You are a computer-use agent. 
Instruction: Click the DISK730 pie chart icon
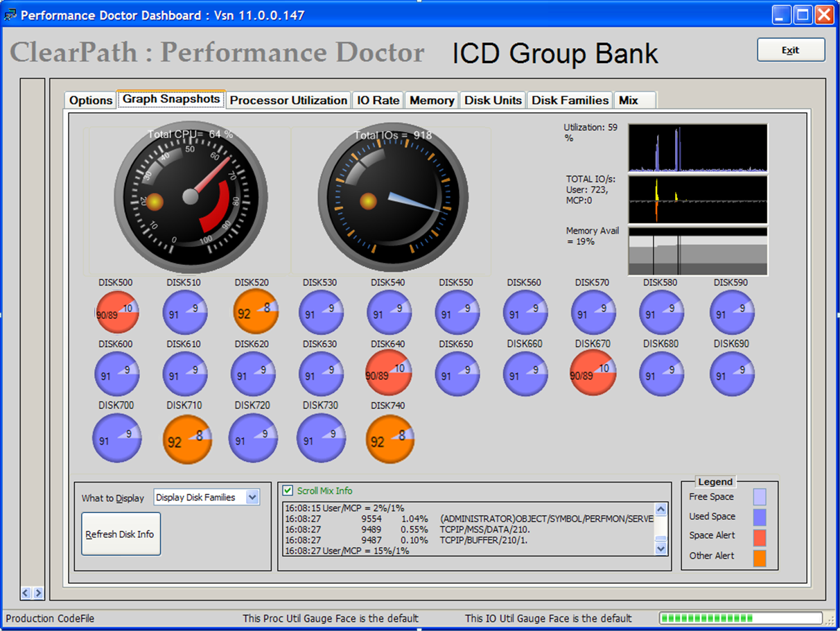(322, 438)
